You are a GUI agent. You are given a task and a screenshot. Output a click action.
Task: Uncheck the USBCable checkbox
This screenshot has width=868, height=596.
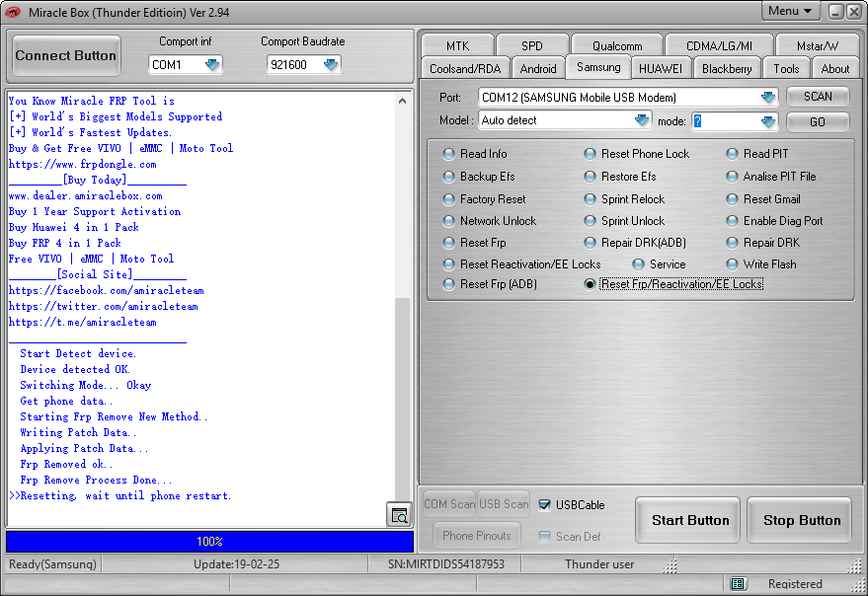click(x=545, y=504)
